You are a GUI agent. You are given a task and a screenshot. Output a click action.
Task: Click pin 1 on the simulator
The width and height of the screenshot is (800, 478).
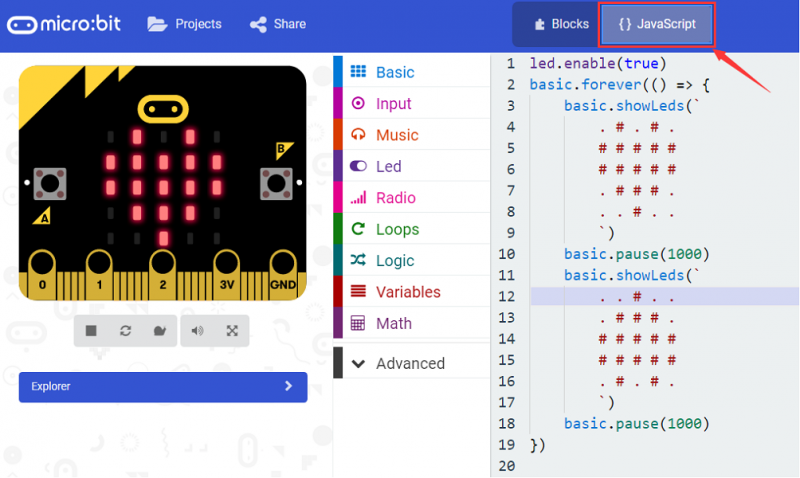pyautogui.click(x=99, y=275)
